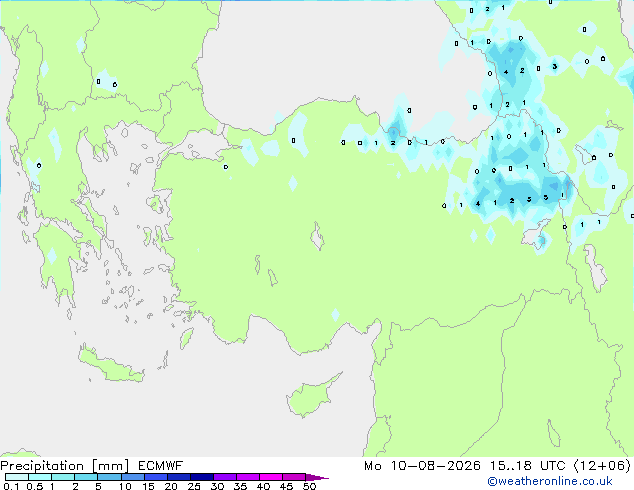Viewport: 634px width, 490px height.
Task: Click the legend swatch between 2 and 5
Action: click(86, 477)
